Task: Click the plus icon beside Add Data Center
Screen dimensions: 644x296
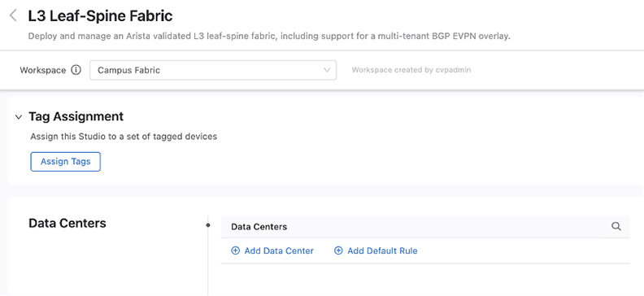Action: coord(235,250)
